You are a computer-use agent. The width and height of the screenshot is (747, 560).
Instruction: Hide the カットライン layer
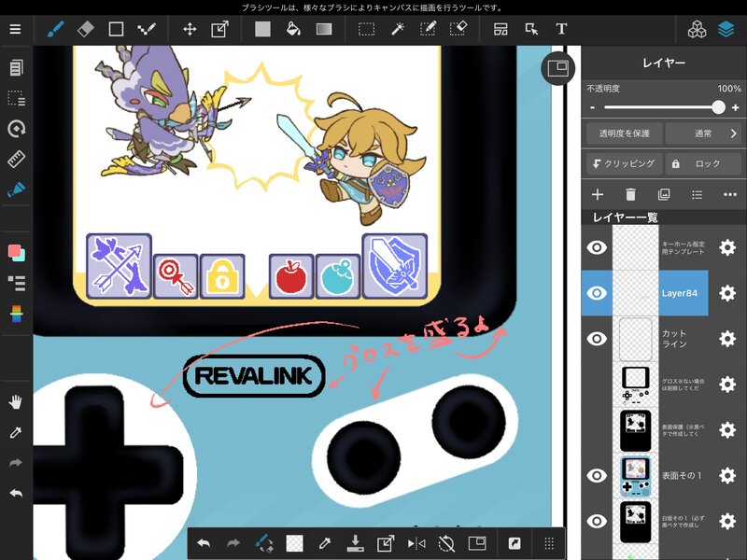pos(597,339)
